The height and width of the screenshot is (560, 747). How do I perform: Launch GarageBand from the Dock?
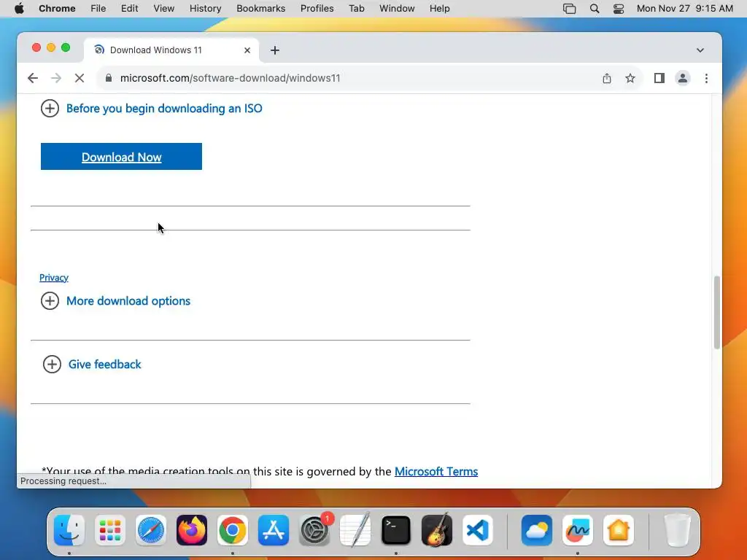(x=437, y=530)
